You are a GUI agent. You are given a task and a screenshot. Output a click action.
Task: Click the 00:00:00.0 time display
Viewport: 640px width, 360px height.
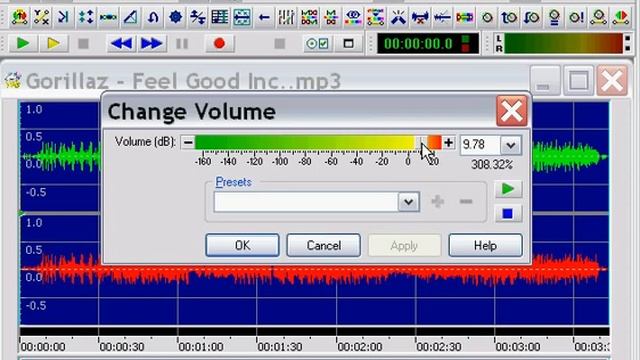point(428,43)
